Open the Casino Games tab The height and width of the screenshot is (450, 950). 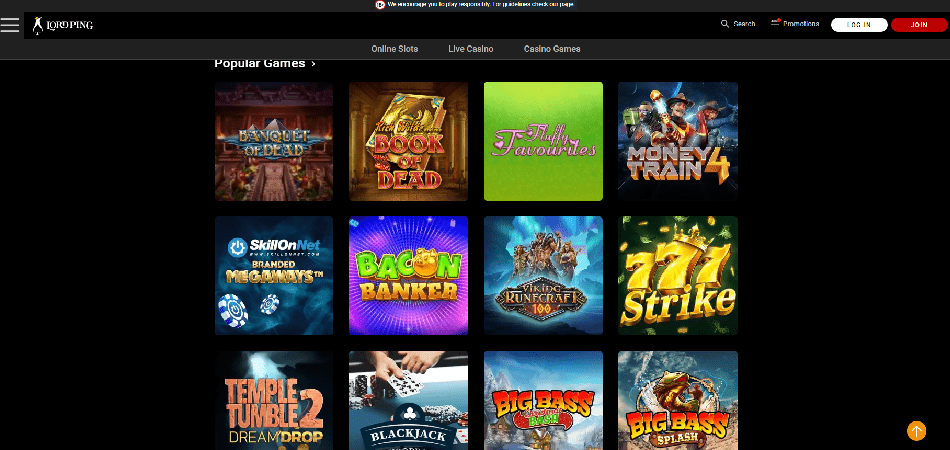click(552, 49)
